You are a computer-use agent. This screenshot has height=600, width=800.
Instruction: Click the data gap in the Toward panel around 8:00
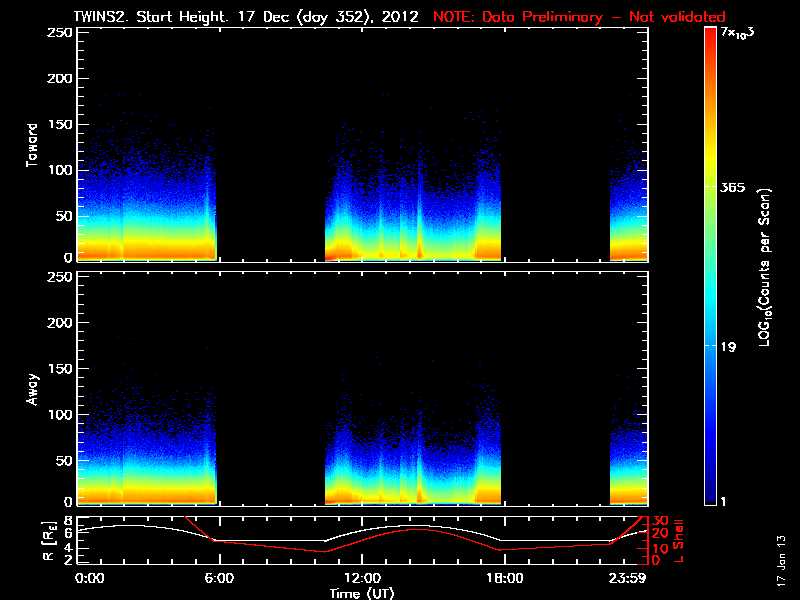270,150
